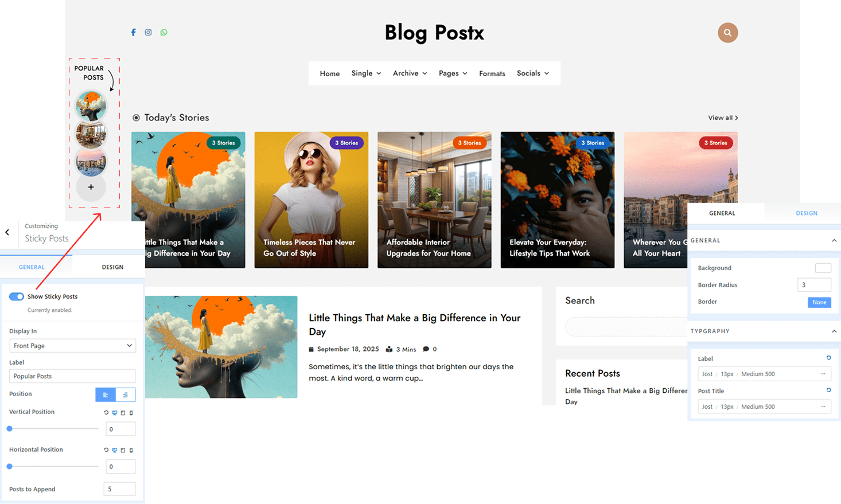Choose mobile device for Horizontal Position
Screen dimensions: 841x504
tap(131, 450)
